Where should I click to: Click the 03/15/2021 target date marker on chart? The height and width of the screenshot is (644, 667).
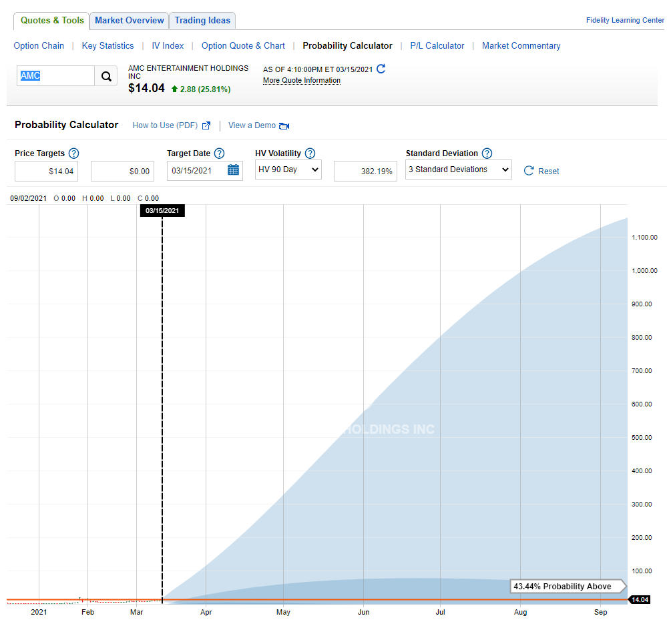[x=162, y=211]
